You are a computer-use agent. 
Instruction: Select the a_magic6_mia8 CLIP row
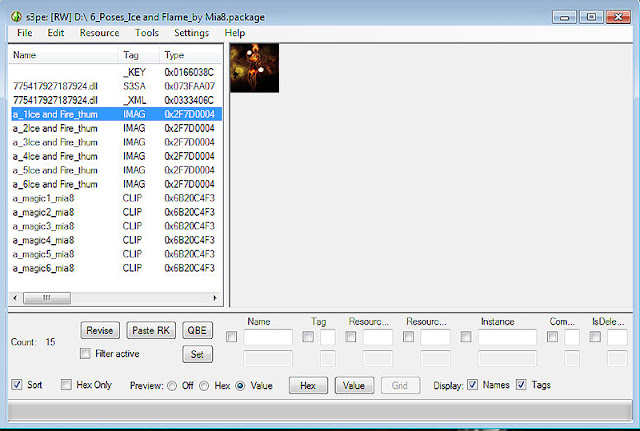116,268
